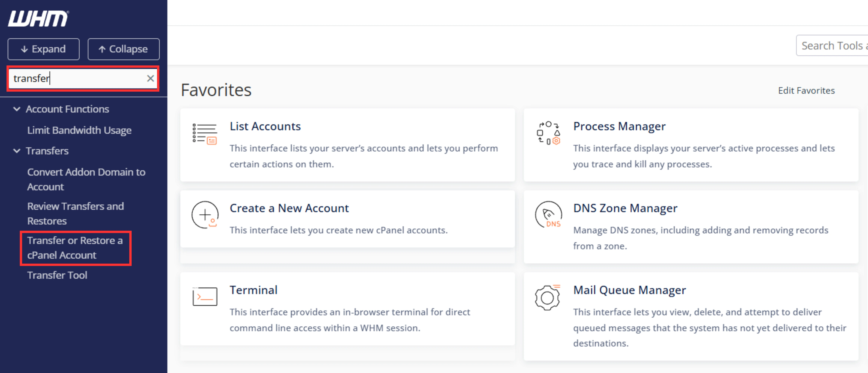The height and width of the screenshot is (373, 868).
Task: Collapse the Transfers section chevron
Action: tap(17, 151)
